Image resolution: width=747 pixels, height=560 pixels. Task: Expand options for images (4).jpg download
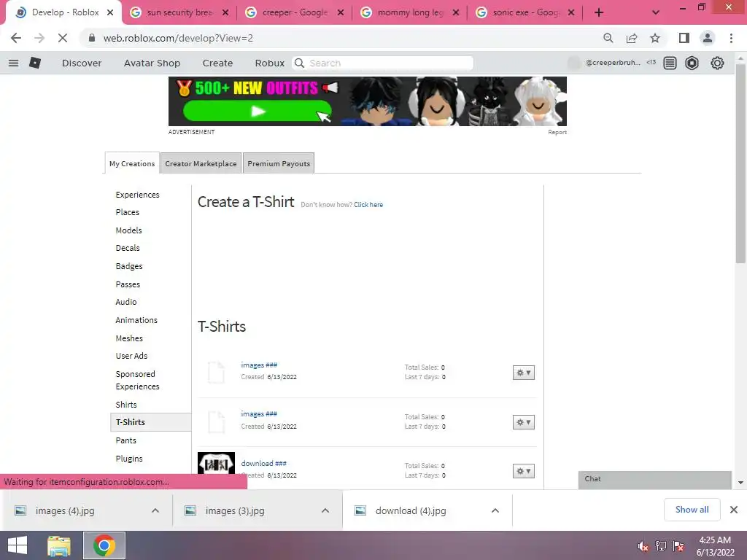(x=155, y=510)
